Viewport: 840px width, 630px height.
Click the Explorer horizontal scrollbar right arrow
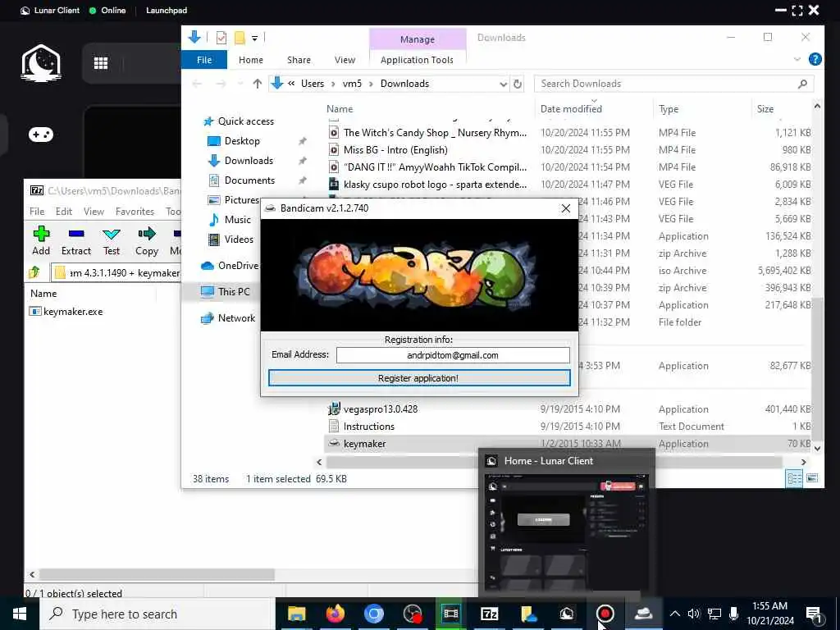point(804,462)
